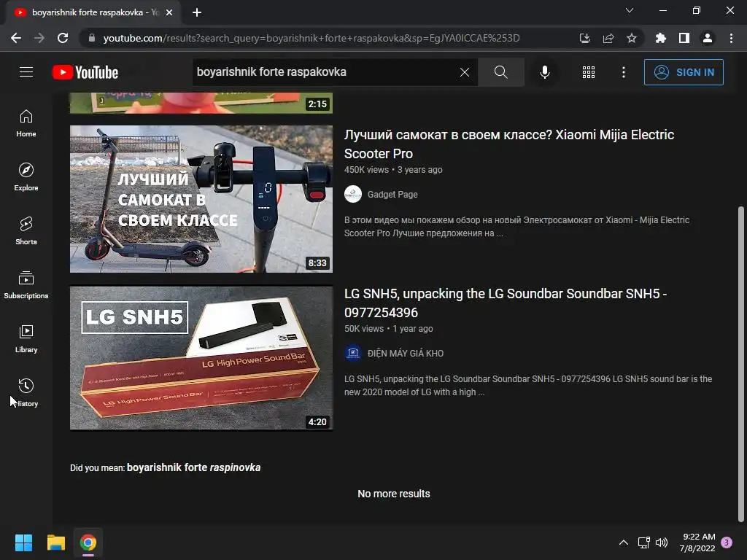
Task: Close the boyarishnik forte raspakovka tab
Action: click(x=169, y=12)
